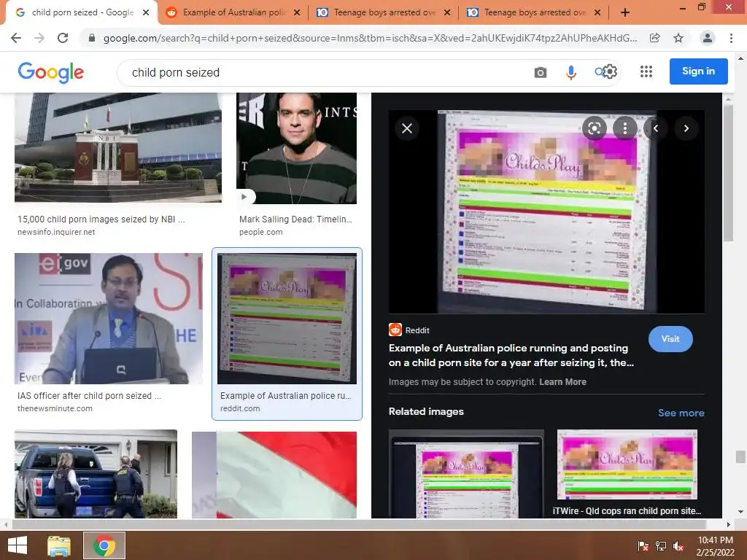This screenshot has height=560, width=747.
Task: Open thenewsminute.com source link
Action: click(x=55, y=408)
